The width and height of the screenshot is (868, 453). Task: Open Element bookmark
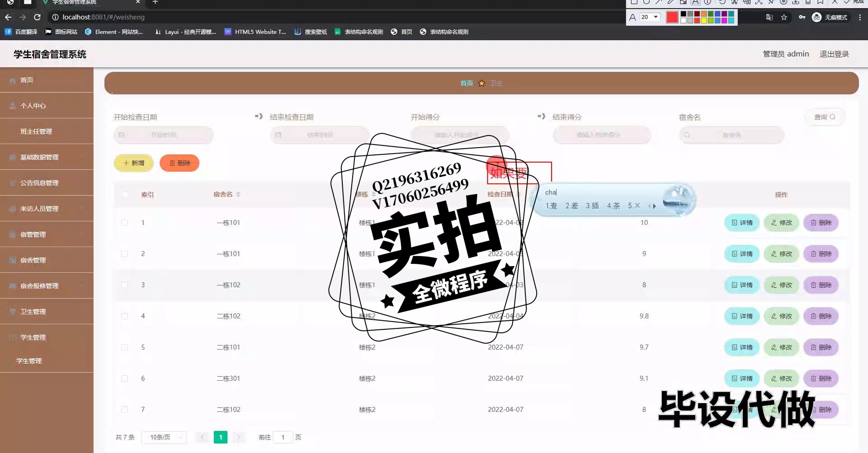[x=114, y=32]
